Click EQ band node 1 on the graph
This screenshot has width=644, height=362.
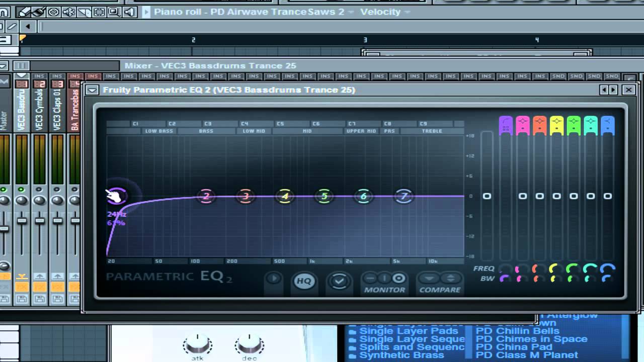[x=116, y=195]
